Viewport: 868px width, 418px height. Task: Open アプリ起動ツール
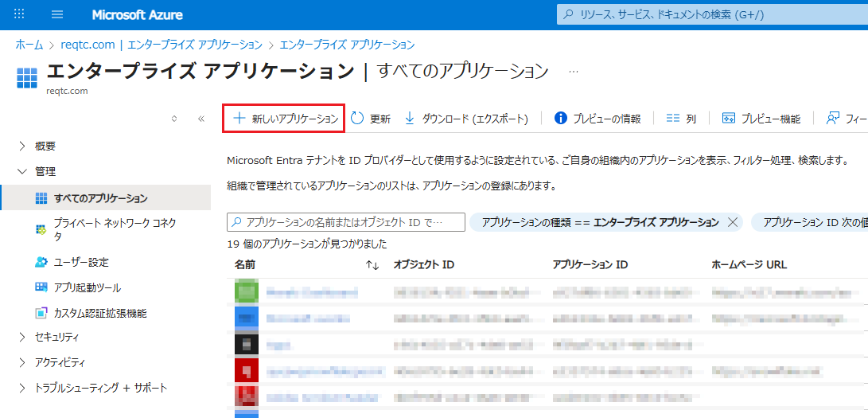[x=87, y=288]
